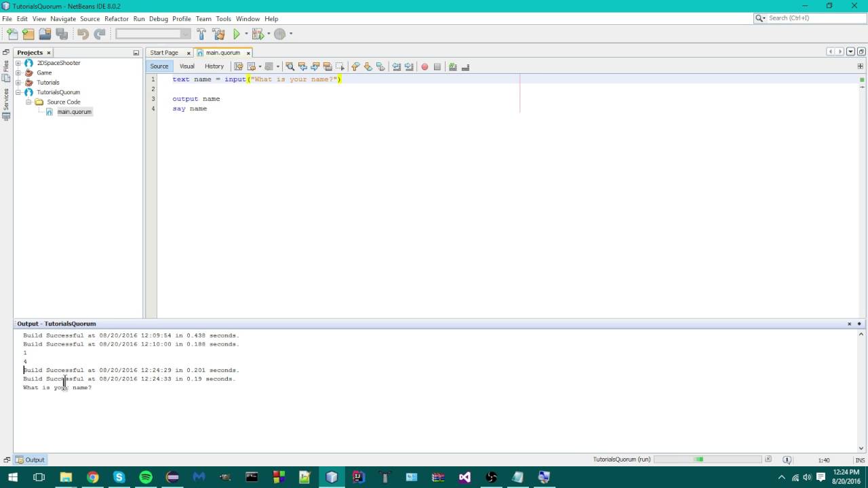Click the Previous Bookmark icon
868x488 pixels.
click(x=355, y=66)
